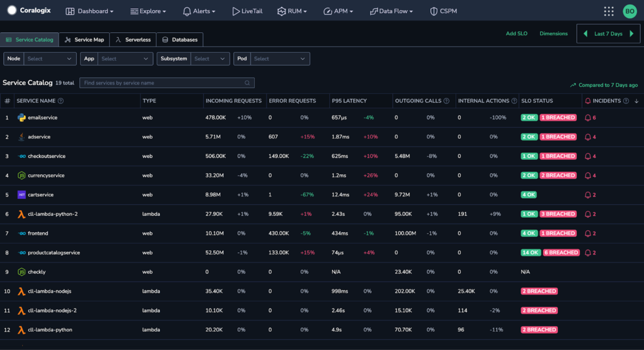
Task: Open the productcatalogservice service name
Action: 54,252
